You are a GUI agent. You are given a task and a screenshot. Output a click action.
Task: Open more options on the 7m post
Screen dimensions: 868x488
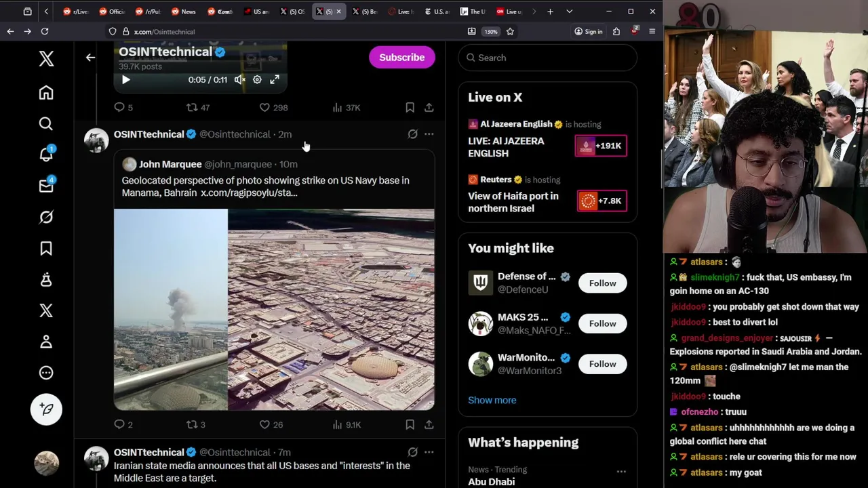pyautogui.click(x=429, y=452)
